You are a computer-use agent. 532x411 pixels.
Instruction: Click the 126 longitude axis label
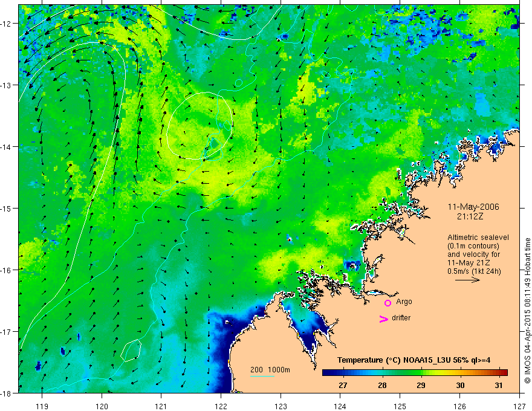point(459,407)
